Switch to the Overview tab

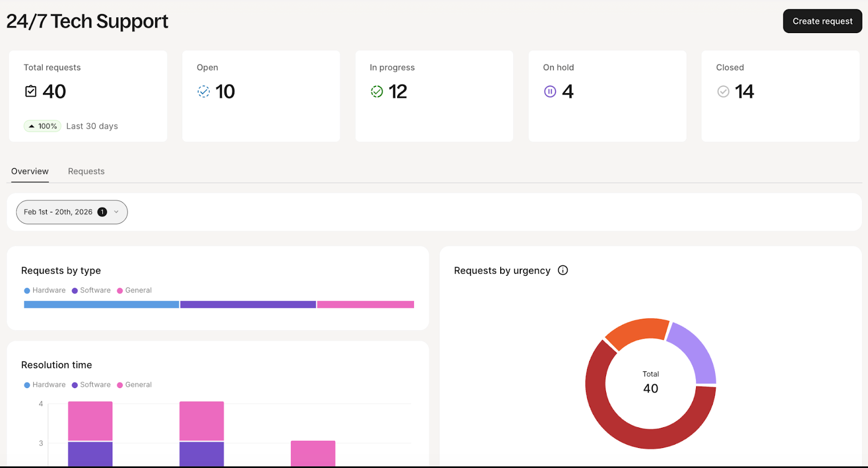pos(30,172)
